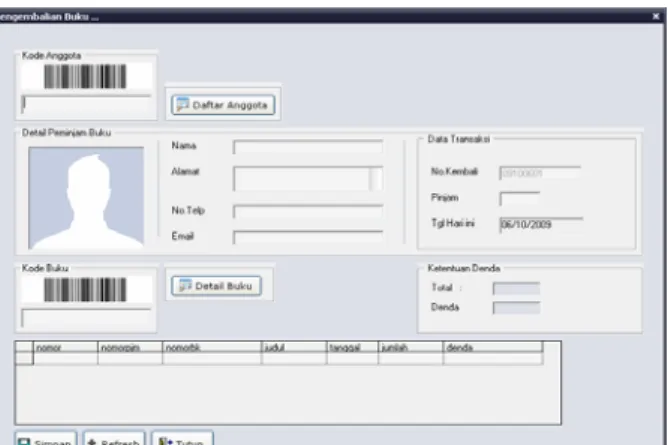Click the Refresh button

coord(114,439)
